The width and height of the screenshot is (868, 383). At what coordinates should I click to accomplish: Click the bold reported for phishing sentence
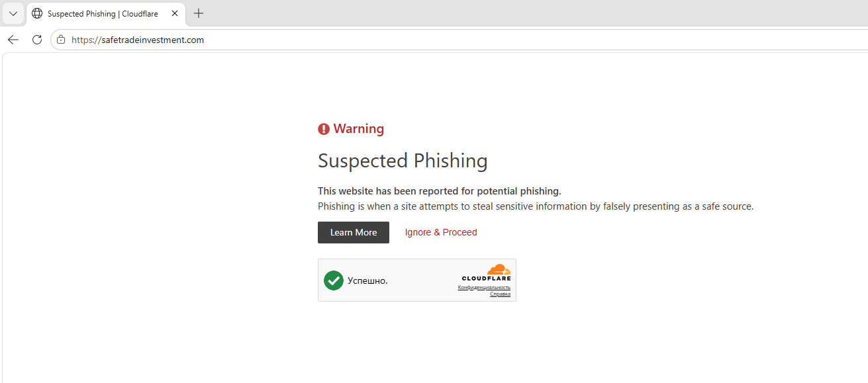click(x=440, y=191)
